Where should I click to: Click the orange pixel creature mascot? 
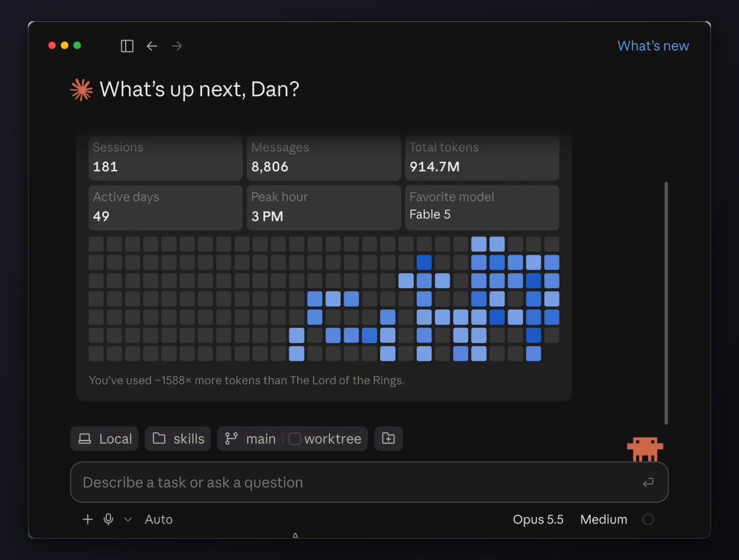pos(645,449)
